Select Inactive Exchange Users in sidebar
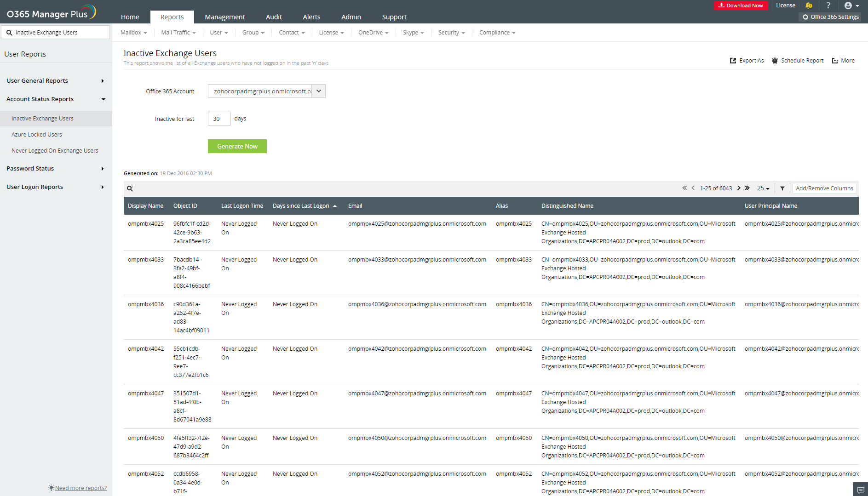Image resolution: width=868 pixels, height=496 pixels. pos(56,119)
